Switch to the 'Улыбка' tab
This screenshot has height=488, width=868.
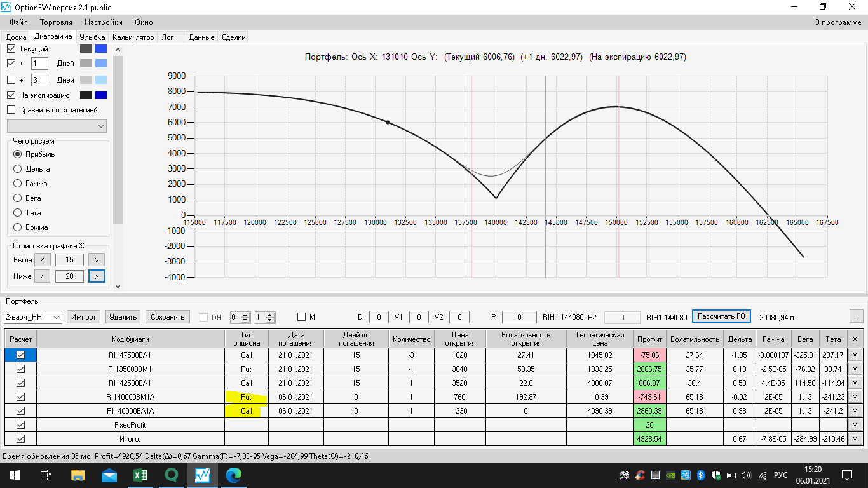pyautogui.click(x=92, y=37)
